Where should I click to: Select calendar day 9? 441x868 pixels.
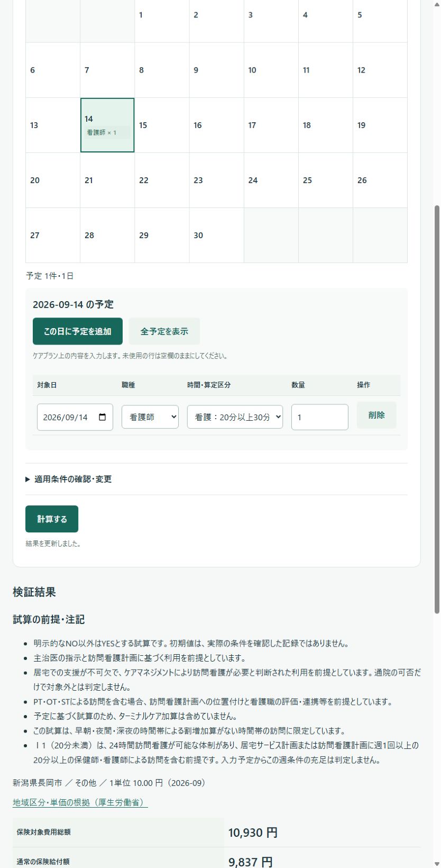[216, 70]
